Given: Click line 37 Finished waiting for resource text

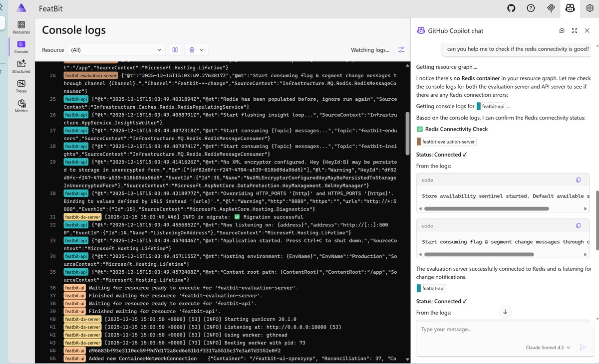Looking at the screenshot, I should [182, 296].
